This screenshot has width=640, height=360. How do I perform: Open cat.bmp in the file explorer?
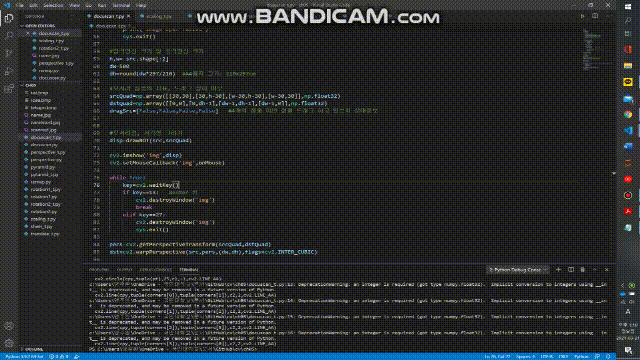[39, 93]
